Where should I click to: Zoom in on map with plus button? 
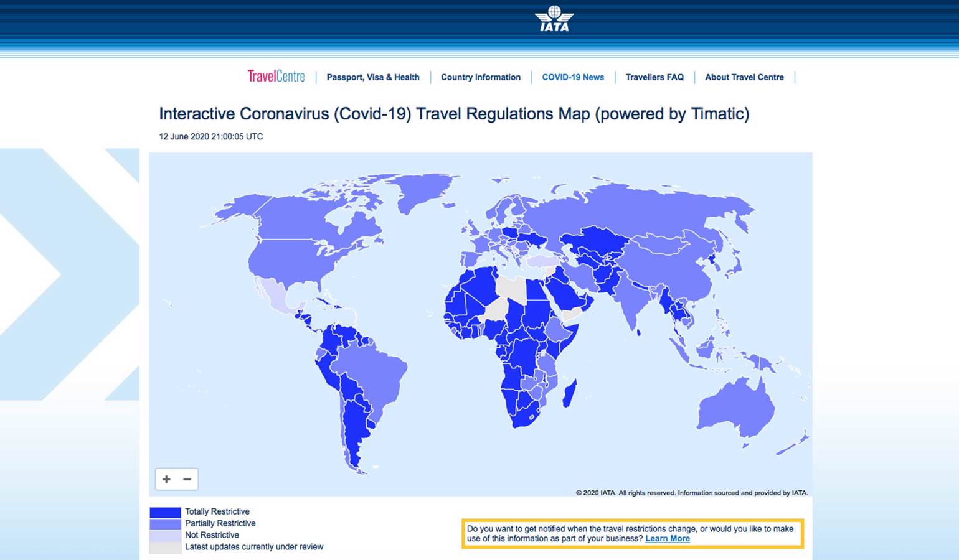pos(166,479)
